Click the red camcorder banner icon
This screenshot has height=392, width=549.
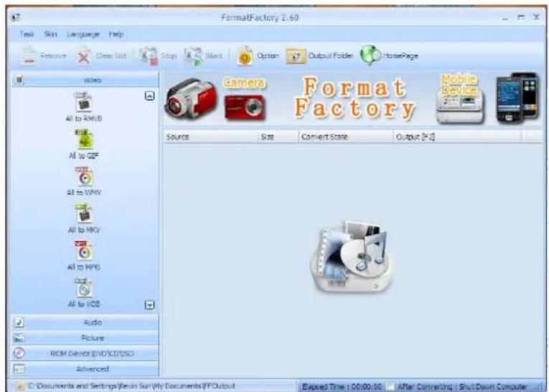tap(191, 99)
